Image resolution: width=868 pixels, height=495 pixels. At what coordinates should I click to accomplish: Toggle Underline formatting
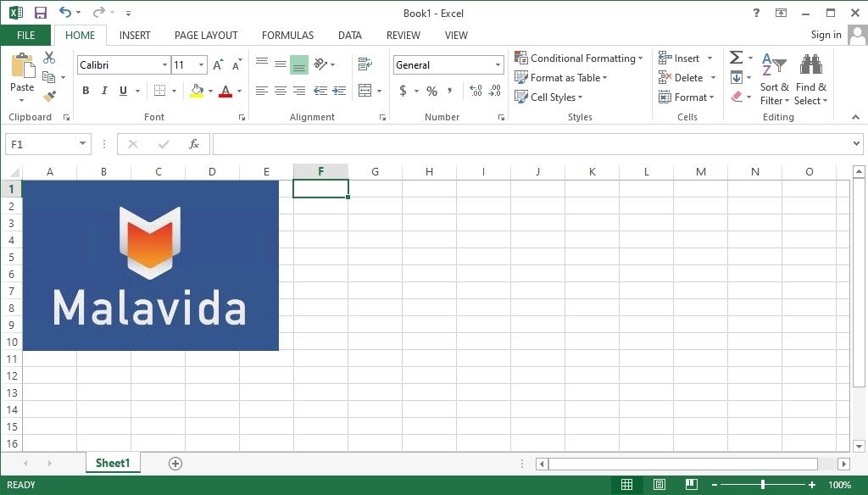click(123, 90)
